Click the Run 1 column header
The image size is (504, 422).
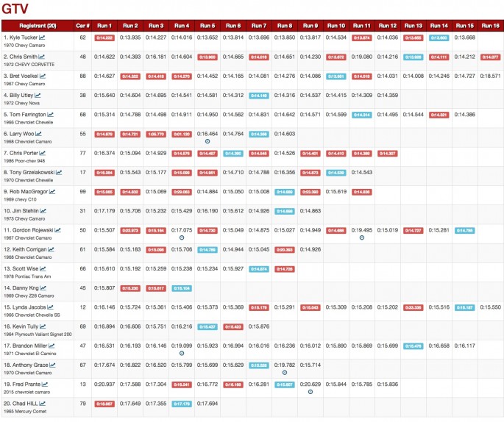click(104, 25)
